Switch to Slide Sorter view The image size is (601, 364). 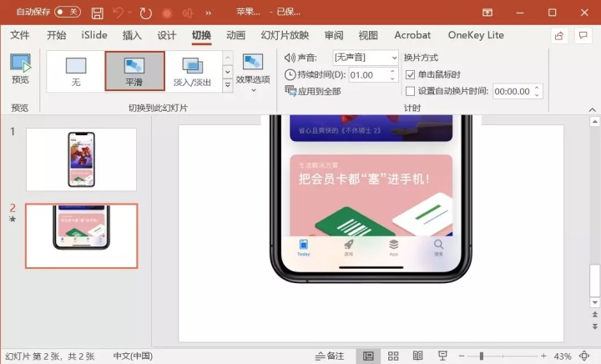393,356
